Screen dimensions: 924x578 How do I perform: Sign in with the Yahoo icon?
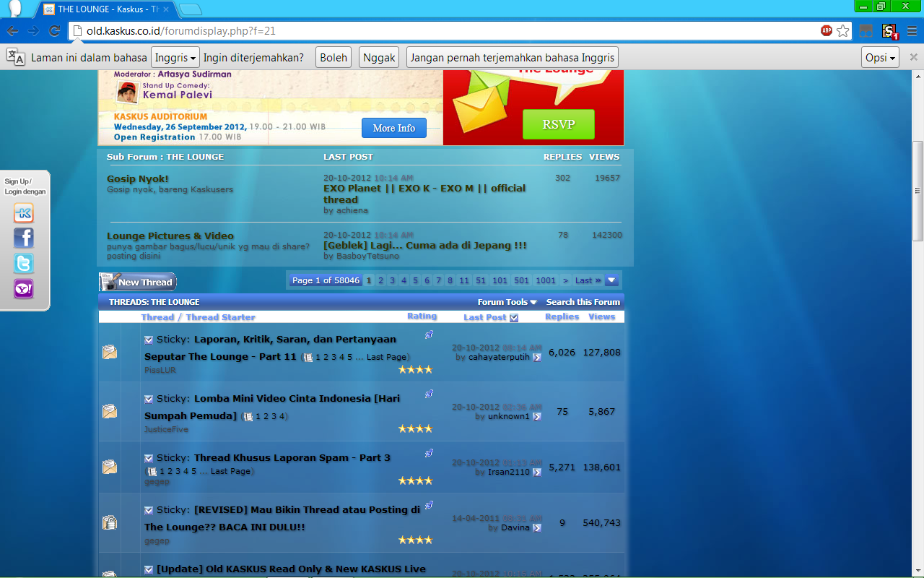(24, 289)
